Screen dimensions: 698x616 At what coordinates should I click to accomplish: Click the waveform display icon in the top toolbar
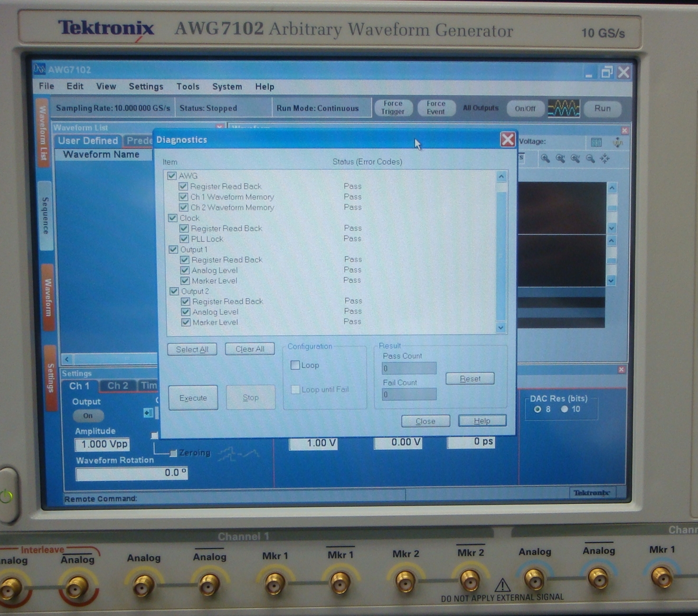564,108
